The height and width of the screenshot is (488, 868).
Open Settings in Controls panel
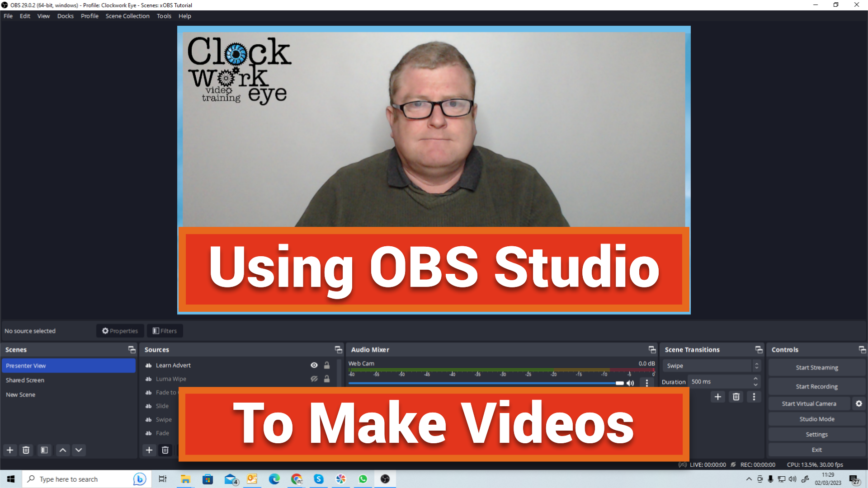coord(816,434)
